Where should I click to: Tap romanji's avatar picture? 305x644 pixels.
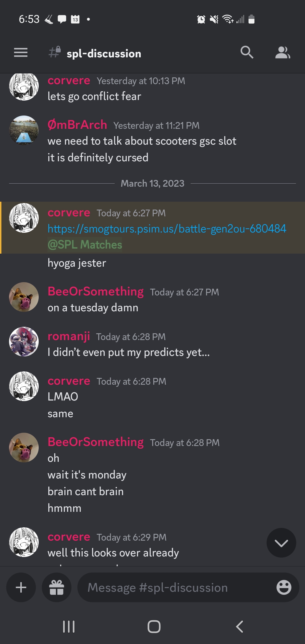(24, 341)
